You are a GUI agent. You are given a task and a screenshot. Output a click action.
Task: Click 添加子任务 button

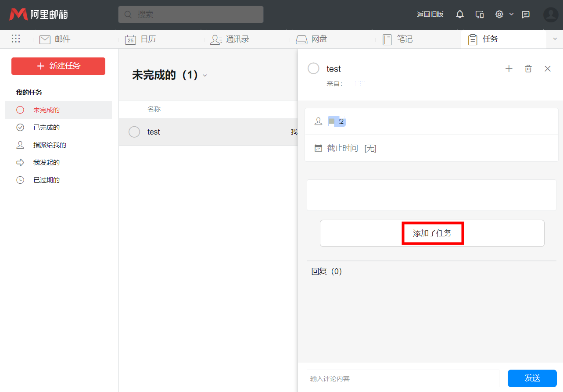(x=432, y=233)
